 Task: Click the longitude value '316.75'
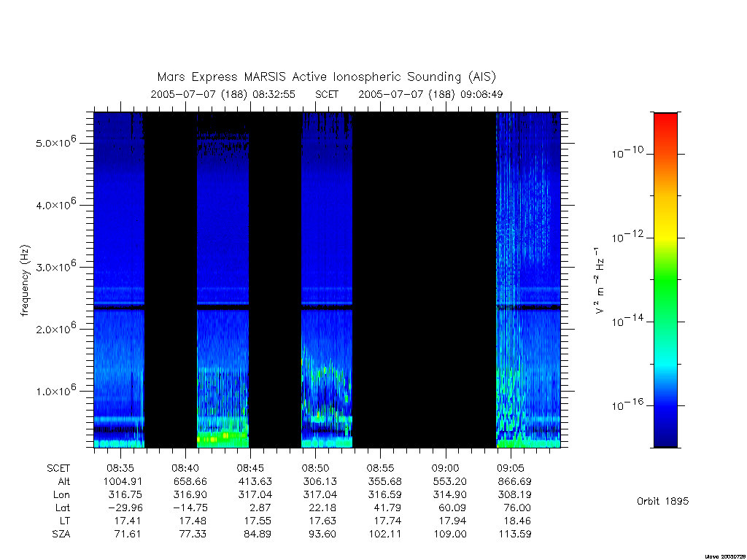coord(125,495)
